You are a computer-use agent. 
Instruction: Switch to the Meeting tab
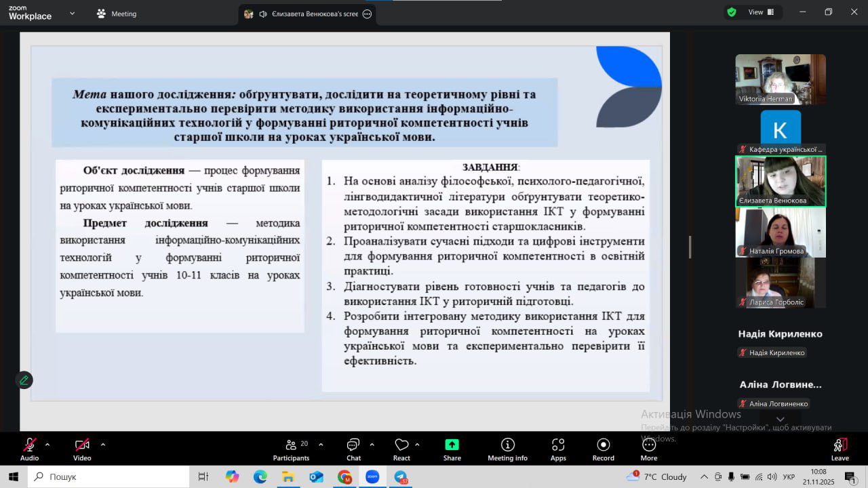pyautogui.click(x=117, y=14)
